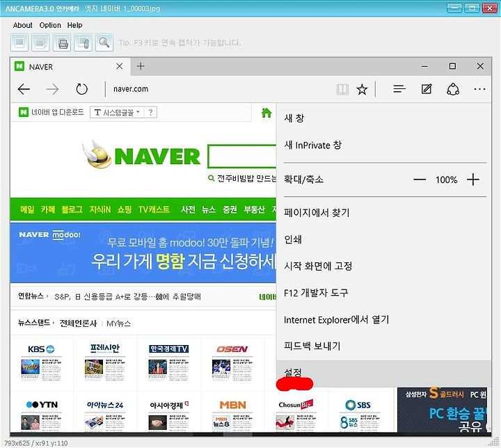Click the printer icon in ANCAMERA toolbar
The width and height of the screenshot is (501, 448).
63,42
